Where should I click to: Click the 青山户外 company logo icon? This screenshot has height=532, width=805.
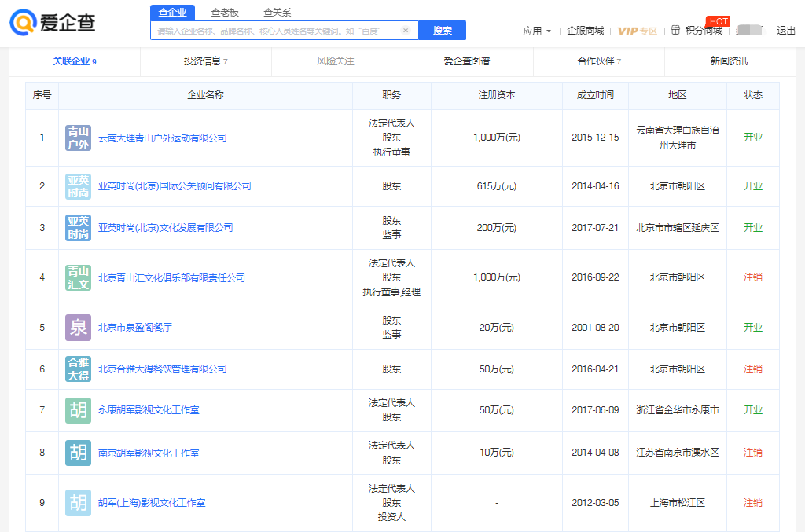(x=78, y=138)
